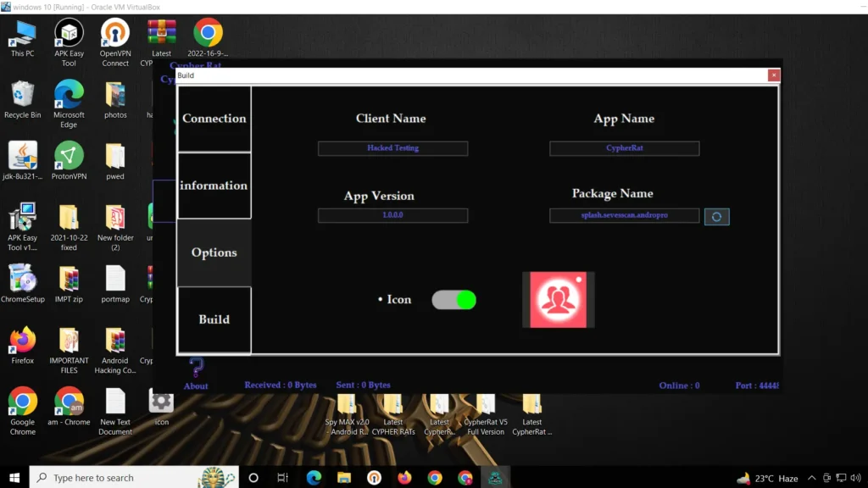Click the Windows Start button
Viewport: 868px width, 488px height.
[14, 478]
